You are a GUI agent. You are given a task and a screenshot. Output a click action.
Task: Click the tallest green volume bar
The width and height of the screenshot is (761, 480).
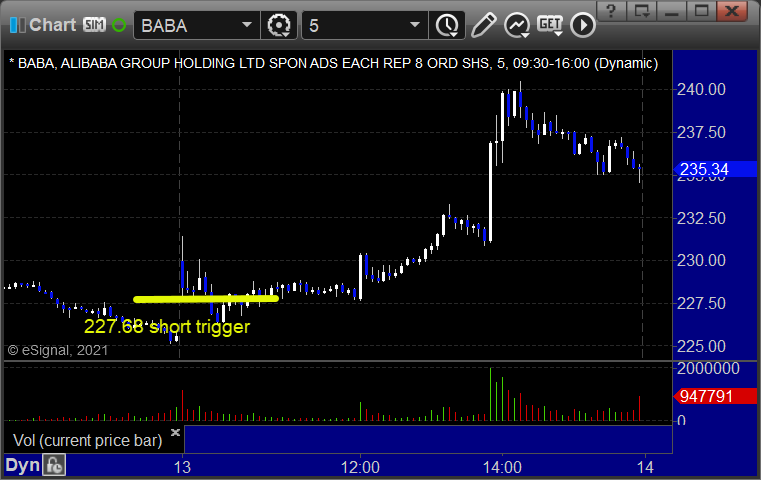point(491,394)
